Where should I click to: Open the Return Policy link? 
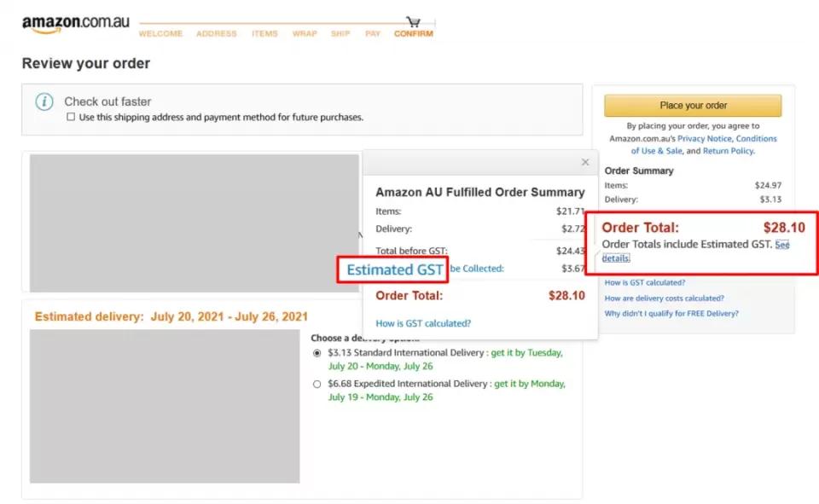tap(728, 151)
